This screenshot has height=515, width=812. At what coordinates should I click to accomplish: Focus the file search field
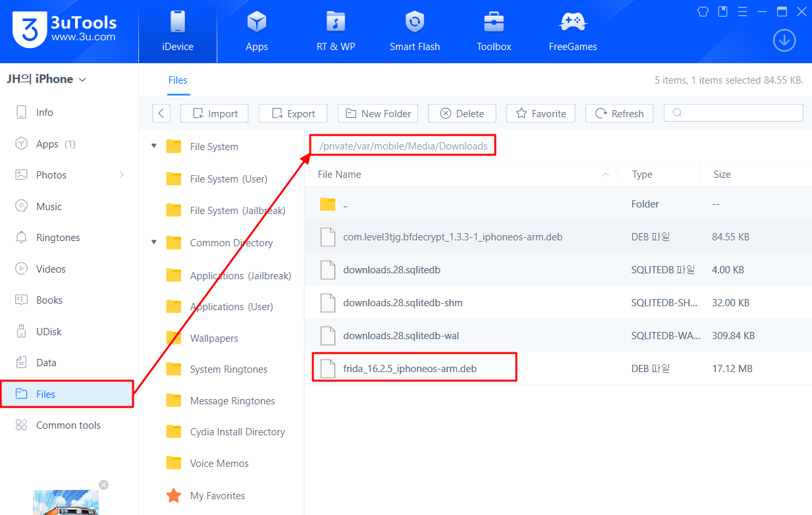pyautogui.click(x=734, y=113)
